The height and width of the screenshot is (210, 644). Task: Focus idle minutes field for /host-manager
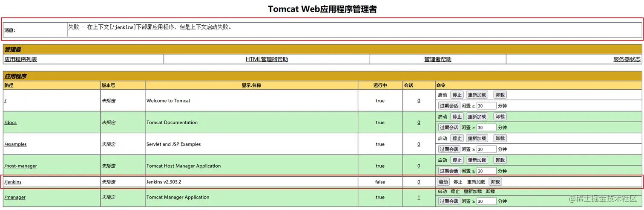point(486,171)
